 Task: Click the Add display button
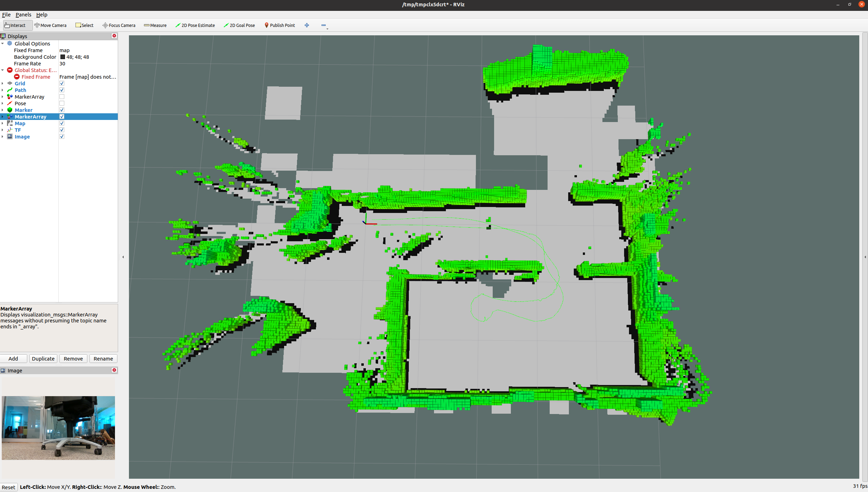[13, 358]
